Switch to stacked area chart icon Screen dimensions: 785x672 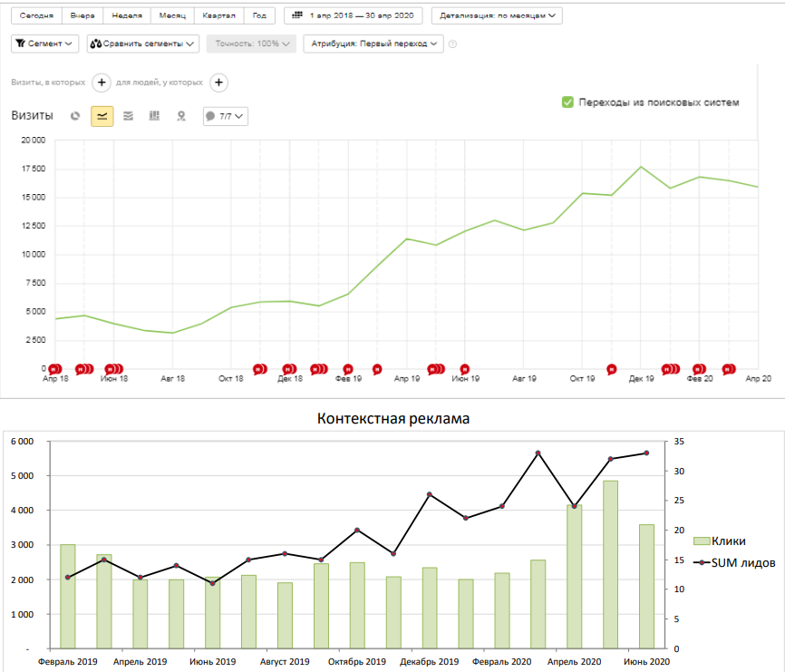[129, 116]
